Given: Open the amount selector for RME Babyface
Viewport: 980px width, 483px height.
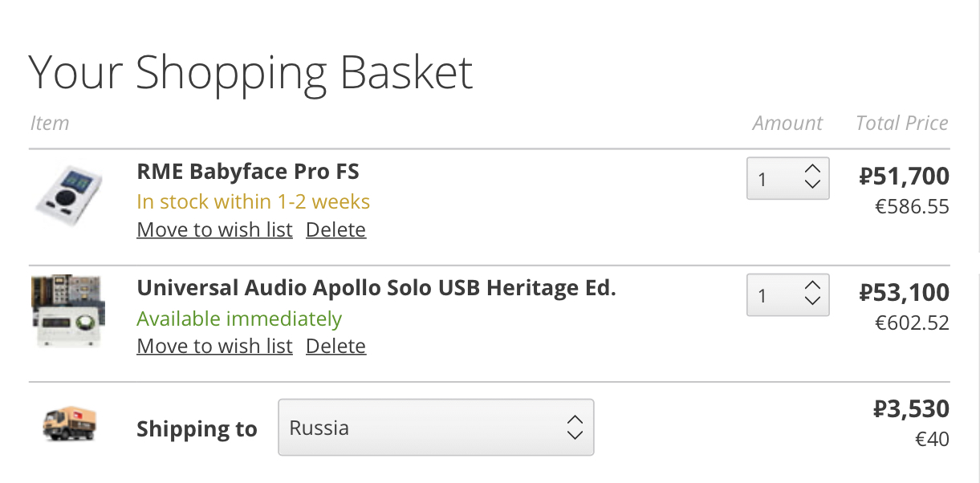Looking at the screenshot, I should (x=788, y=178).
